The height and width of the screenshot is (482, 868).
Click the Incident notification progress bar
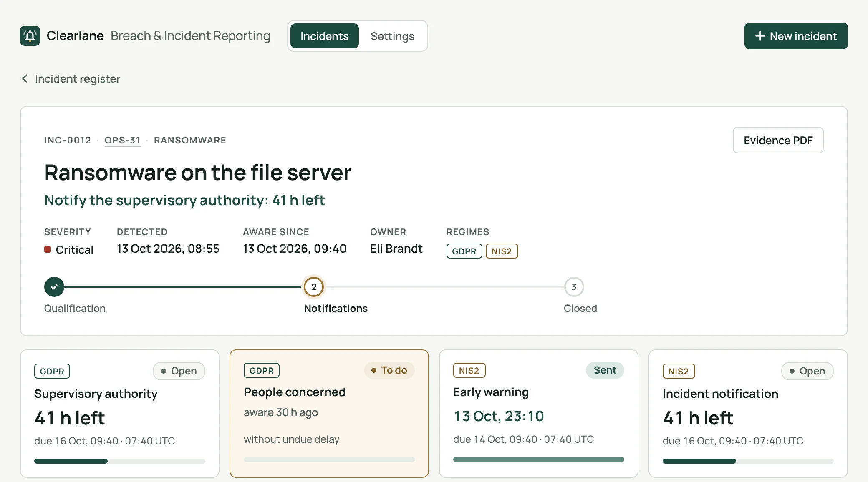pyautogui.click(x=748, y=461)
